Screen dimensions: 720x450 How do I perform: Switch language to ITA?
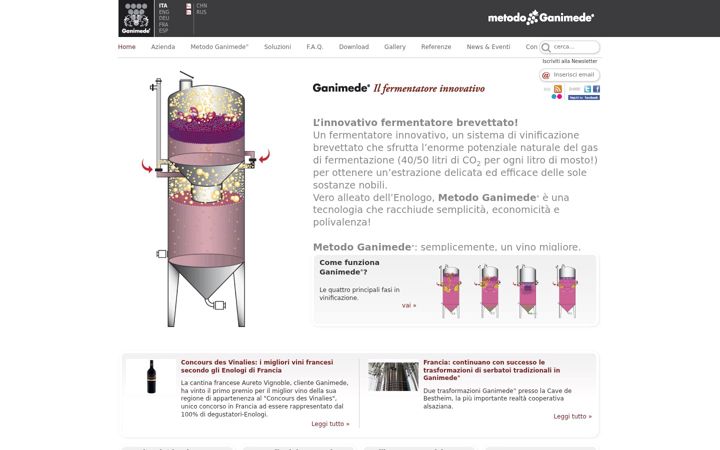(x=163, y=6)
